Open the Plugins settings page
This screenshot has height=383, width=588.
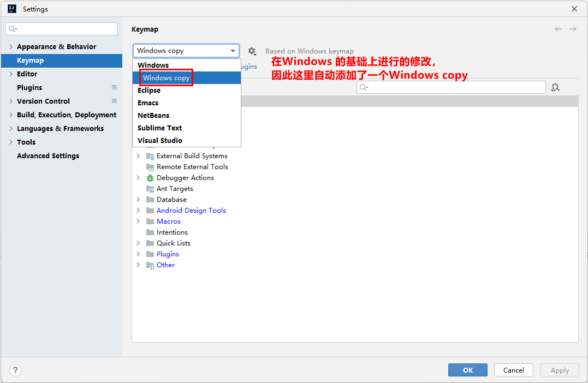[x=62, y=87]
